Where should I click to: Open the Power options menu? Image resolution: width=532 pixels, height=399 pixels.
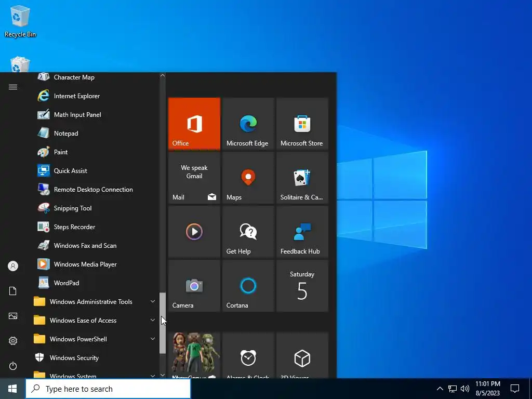click(13, 366)
